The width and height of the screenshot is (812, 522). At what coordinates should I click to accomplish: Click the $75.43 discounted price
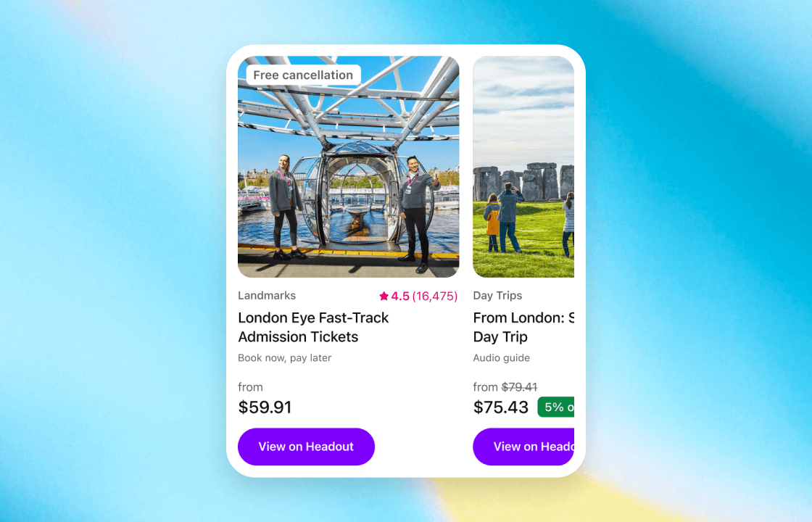click(x=501, y=407)
